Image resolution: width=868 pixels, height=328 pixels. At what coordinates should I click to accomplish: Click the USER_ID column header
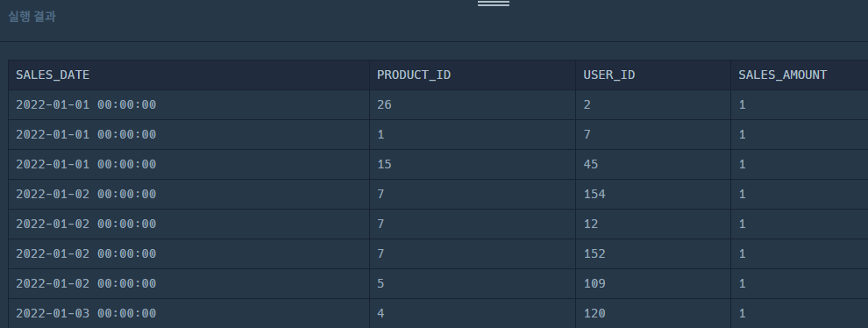click(653, 75)
